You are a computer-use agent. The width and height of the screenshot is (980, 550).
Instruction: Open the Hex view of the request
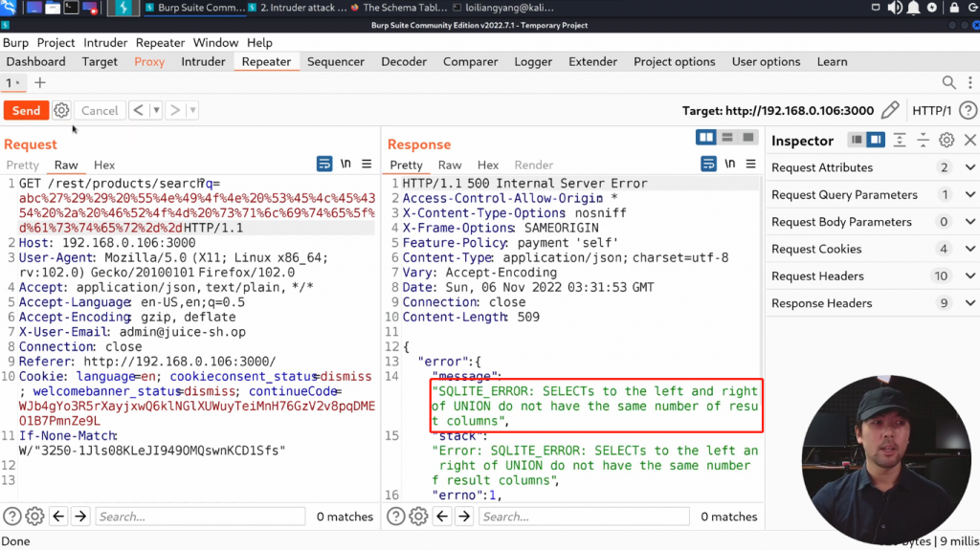(x=104, y=165)
